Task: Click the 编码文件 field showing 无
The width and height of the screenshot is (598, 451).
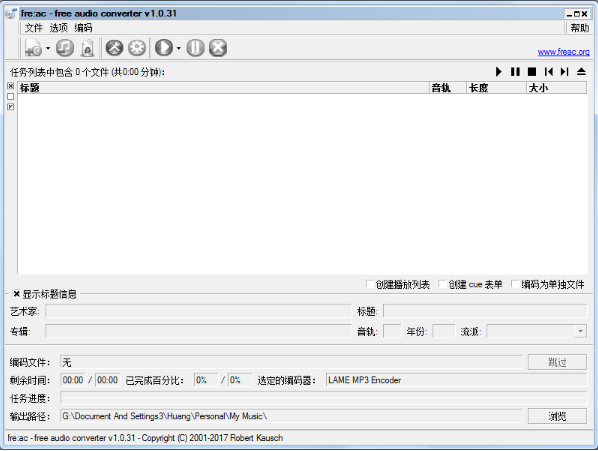Action: click(x=291, y=362)
